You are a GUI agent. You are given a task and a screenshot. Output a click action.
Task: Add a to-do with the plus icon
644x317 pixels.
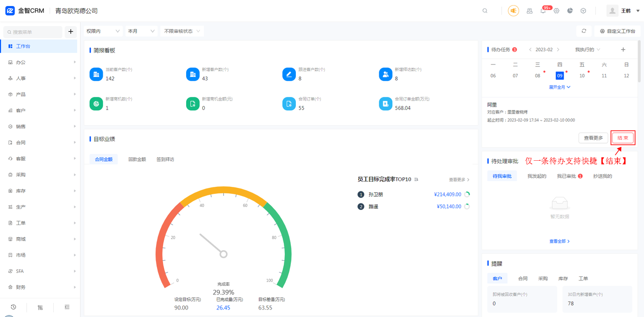(623, 50)
